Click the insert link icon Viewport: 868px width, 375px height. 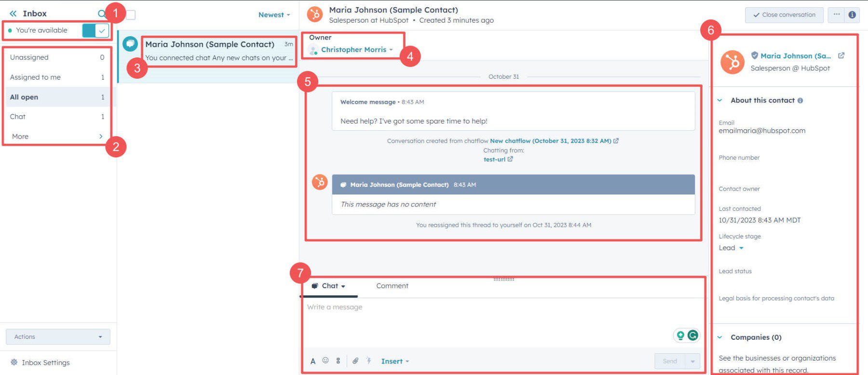[338, 361]
